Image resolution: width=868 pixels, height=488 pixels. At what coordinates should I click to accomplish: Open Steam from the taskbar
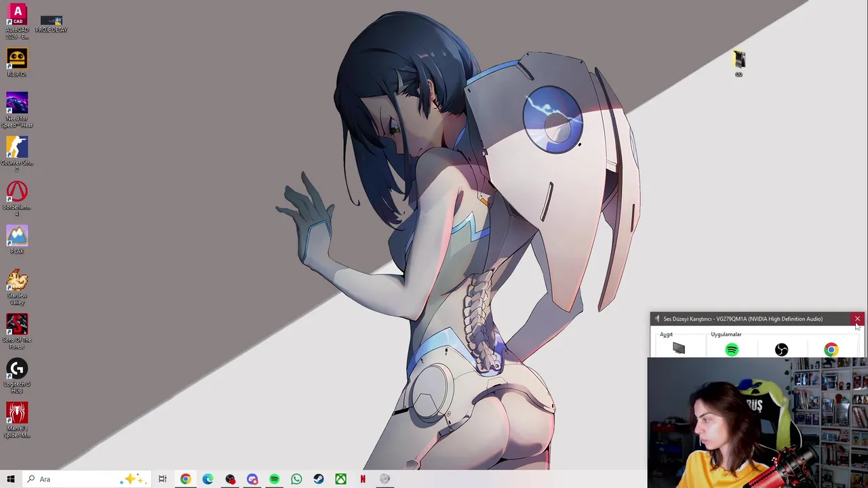pyautogui.click(x=319, y=479)
